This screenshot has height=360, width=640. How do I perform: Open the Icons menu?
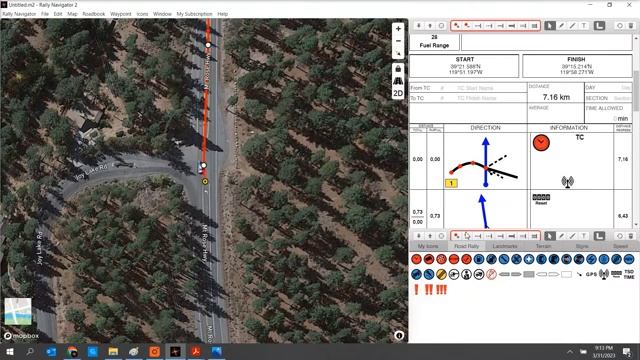point(142,14)
